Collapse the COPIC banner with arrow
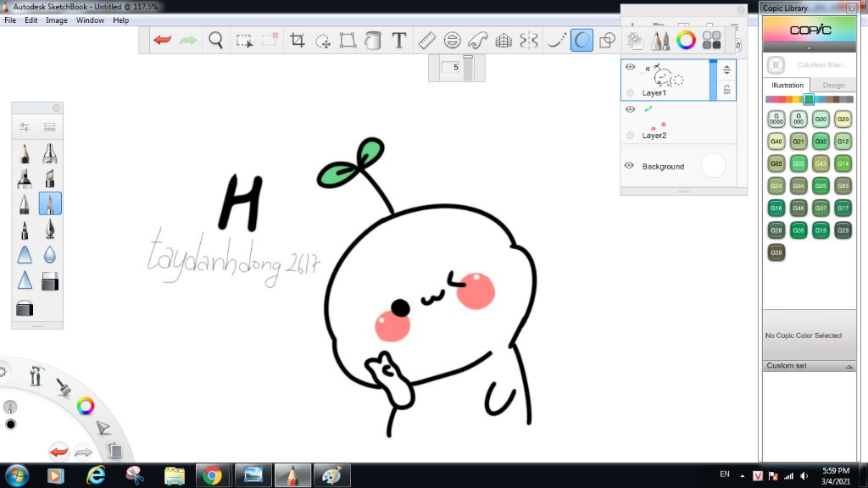The height and width of the screenshot is (488, 868). pyautogui.click(x=810, y=48)
